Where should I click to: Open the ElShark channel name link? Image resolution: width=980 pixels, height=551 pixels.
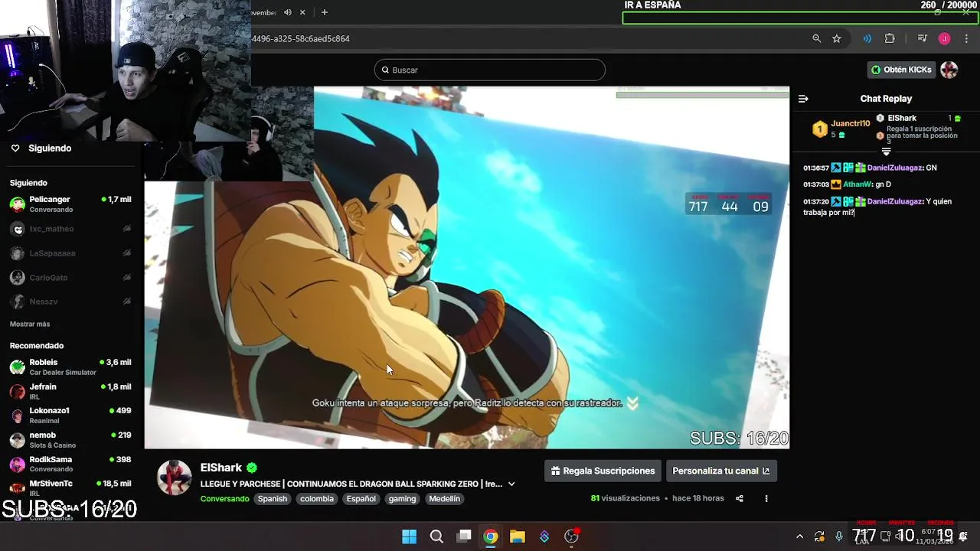[221, 468]
